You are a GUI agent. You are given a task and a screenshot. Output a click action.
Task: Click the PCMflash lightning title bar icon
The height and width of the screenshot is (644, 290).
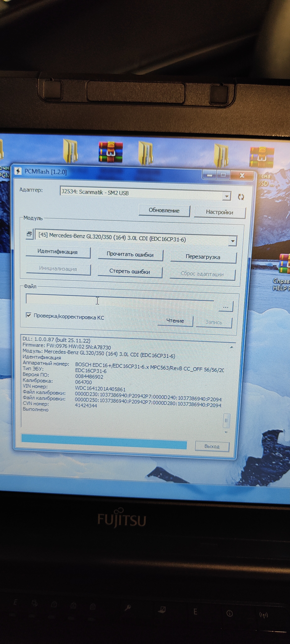tap(18, 171)
